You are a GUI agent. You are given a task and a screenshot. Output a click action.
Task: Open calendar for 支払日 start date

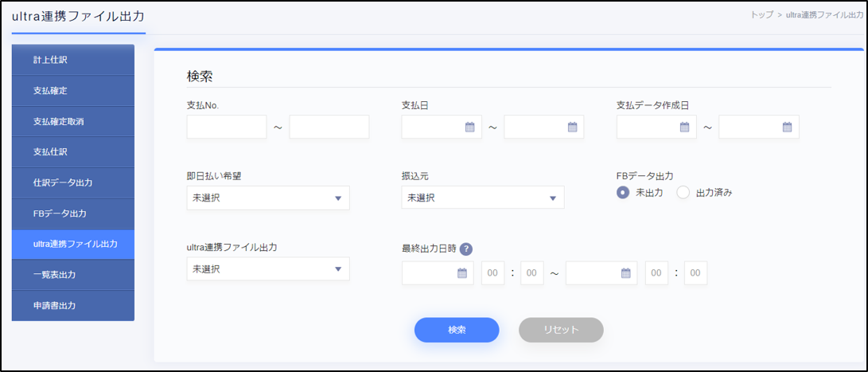469,127
